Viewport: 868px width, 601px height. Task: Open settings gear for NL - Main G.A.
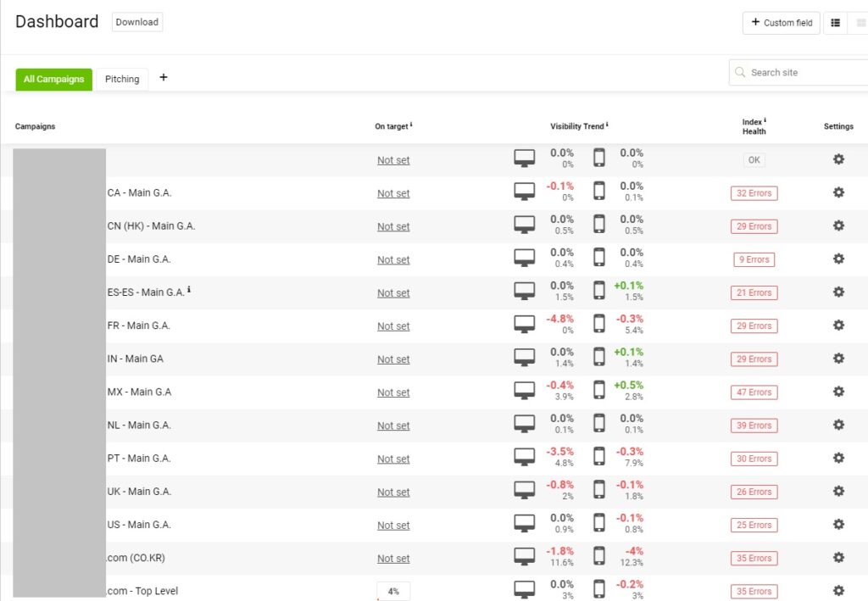click(838, 425)
